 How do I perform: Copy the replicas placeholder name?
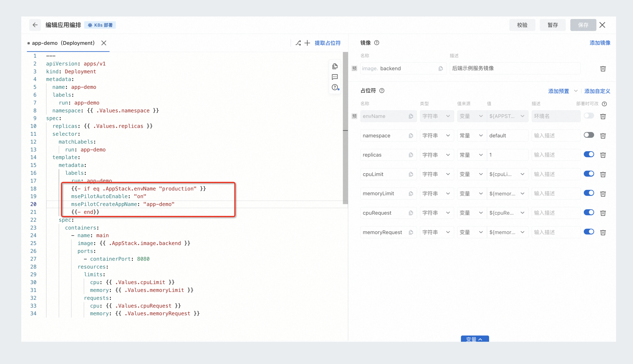pyautogui.click(x=411, y=155)
